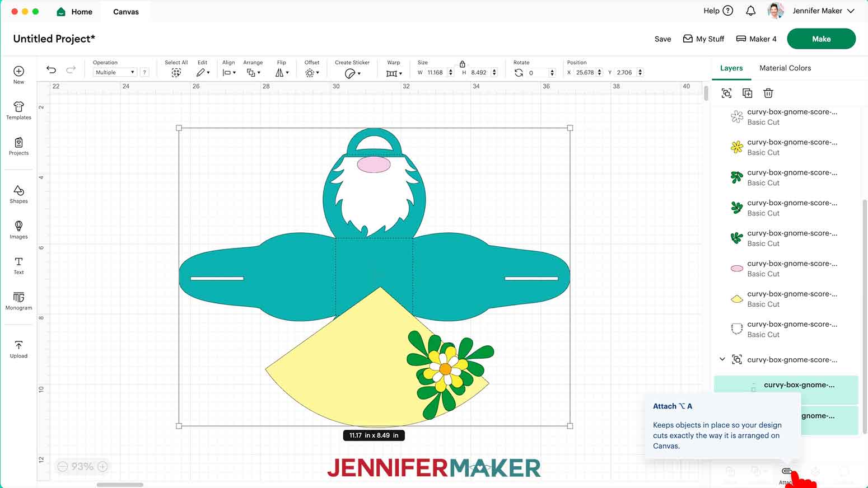868x488 pixels.
Task: Select the yellow cone hat layer
Action: pyautogui.click(x=786, y=299)
